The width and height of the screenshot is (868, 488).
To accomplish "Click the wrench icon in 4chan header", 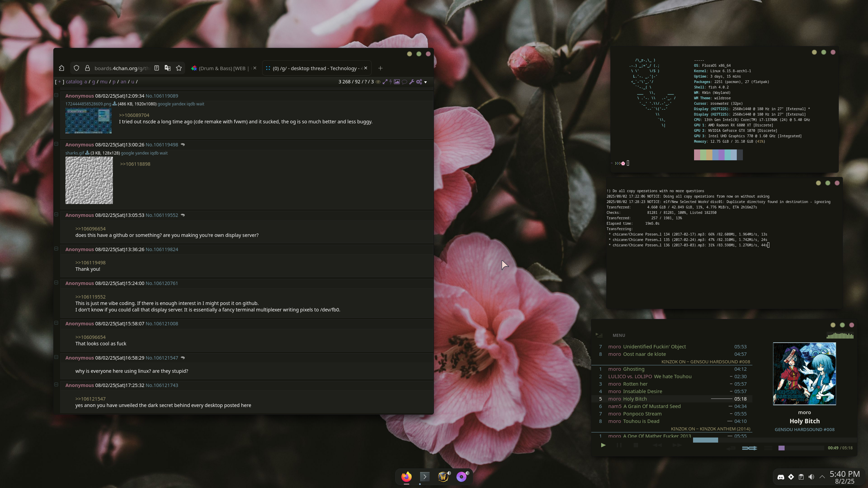I will click(412, 82).
